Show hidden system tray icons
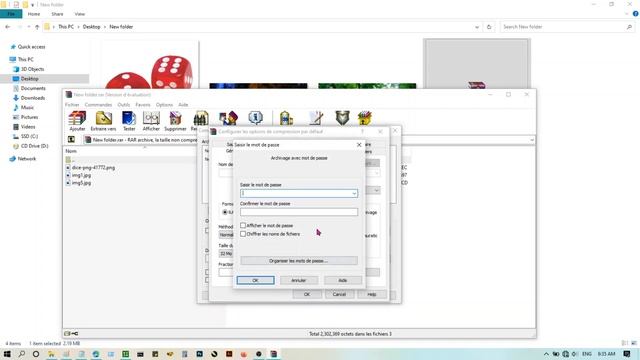This screenshot has height=360, width=640. coord(546,354)
